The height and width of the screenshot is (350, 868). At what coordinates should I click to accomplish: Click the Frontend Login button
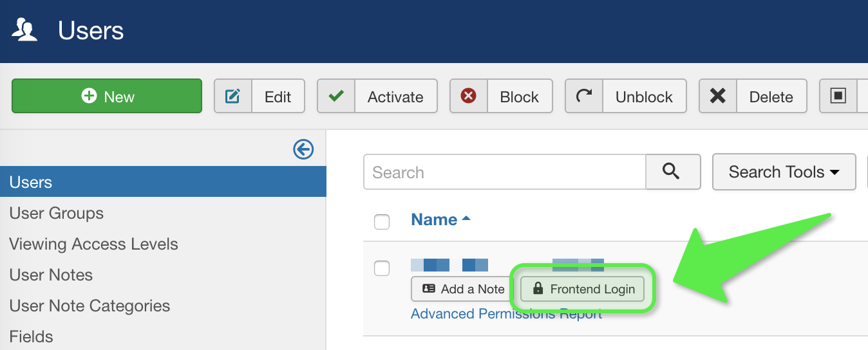coord(584,290)
